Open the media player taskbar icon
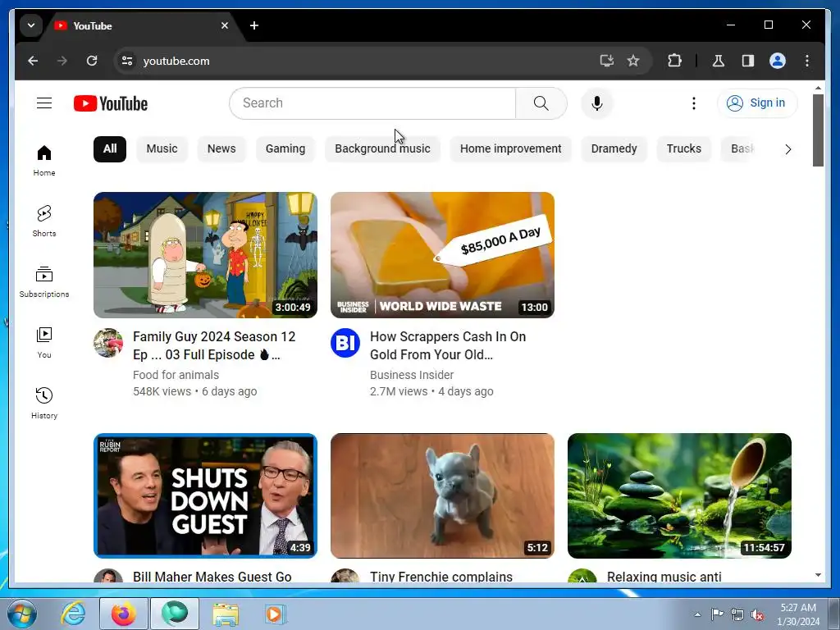The image size is (840, 630). tap(276, 614)
